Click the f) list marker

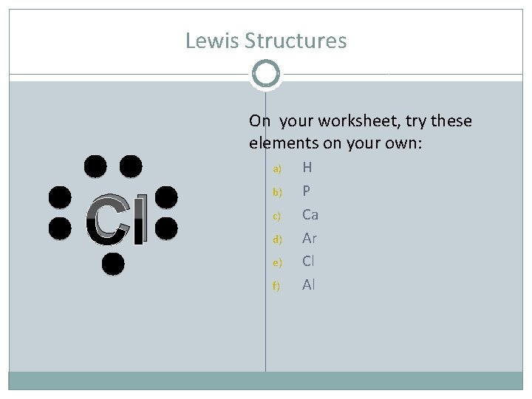click(278, 285)
